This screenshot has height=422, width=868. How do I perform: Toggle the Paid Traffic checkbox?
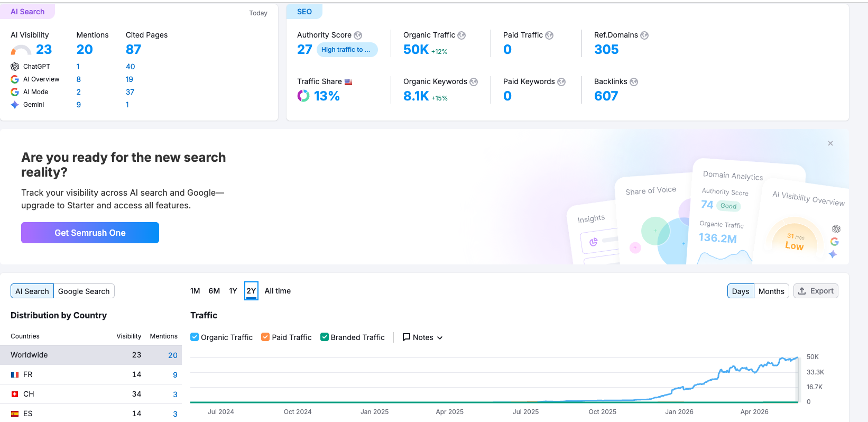(265, 337)
